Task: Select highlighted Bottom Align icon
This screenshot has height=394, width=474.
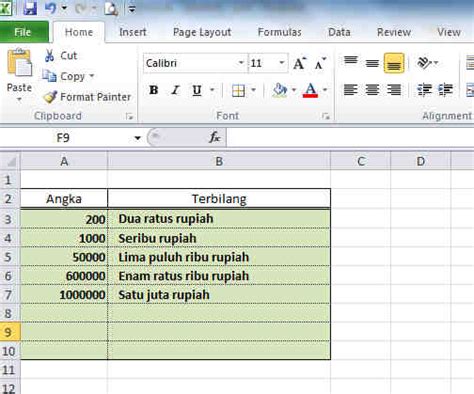Action: (x=394, y=63)
